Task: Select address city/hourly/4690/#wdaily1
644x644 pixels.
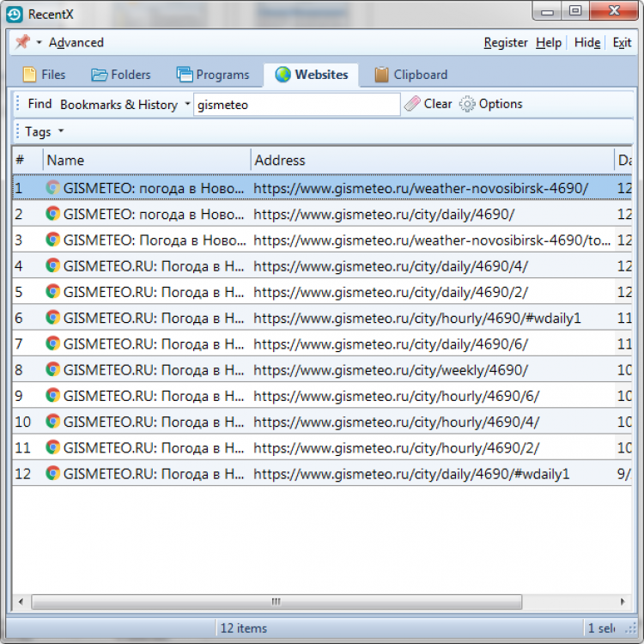Action: tap(417, 318)
